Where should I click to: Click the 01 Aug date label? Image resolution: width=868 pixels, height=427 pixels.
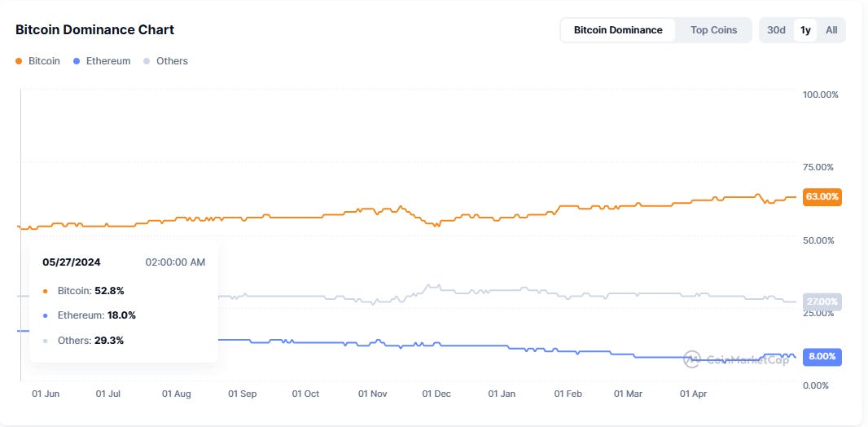[176, 394]
